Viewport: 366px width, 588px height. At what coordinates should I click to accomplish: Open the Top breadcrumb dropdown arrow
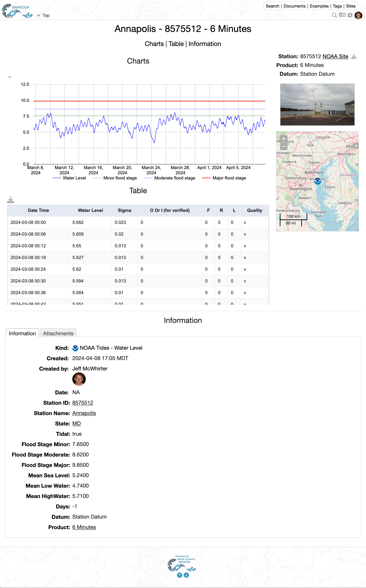[39, 16]
